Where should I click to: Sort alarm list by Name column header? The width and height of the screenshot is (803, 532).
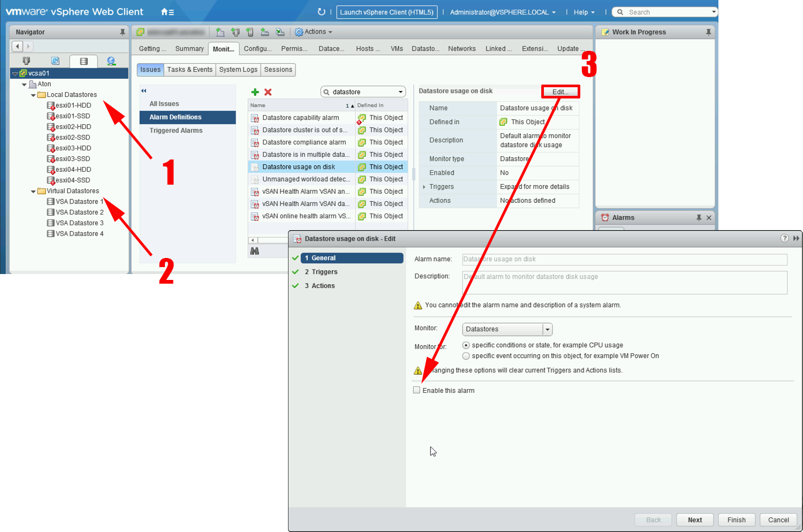pyautogui.click(x=301, y=105)
